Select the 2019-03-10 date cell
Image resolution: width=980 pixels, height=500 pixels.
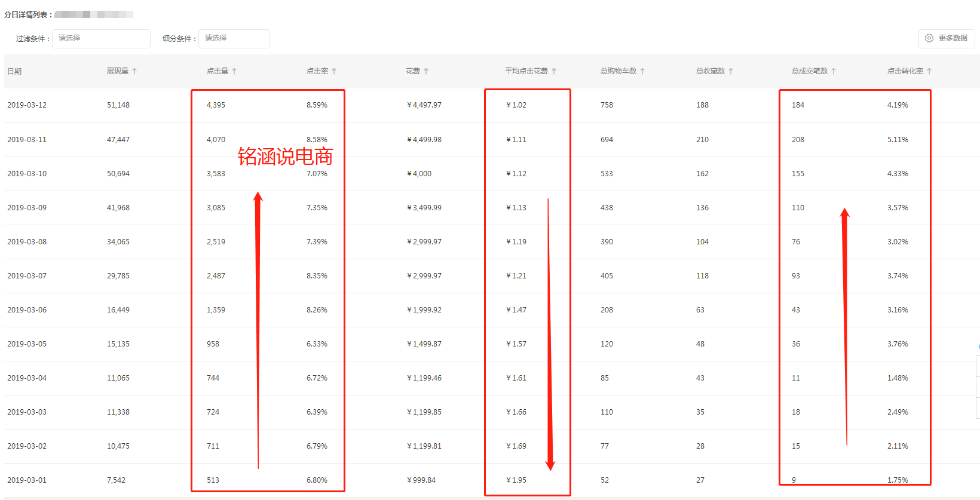pos(27,174)
